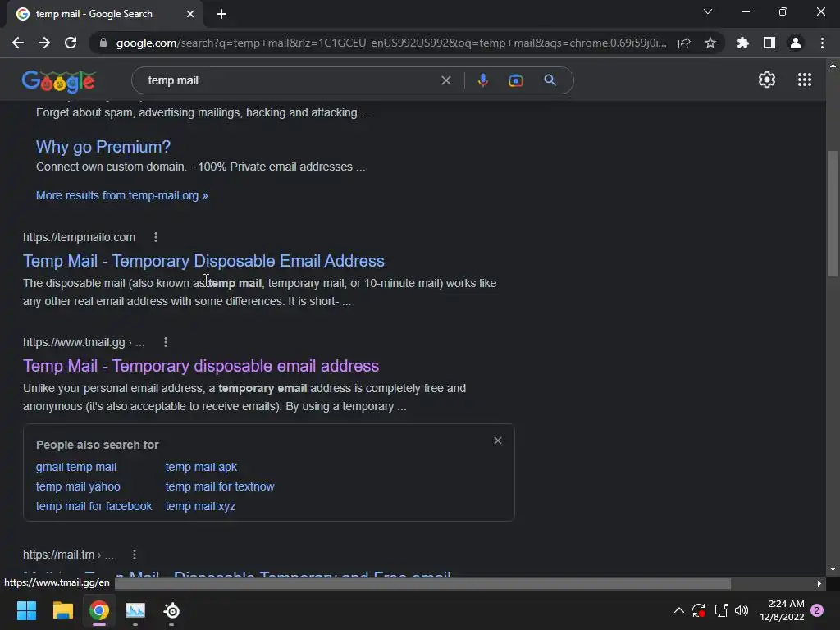This screenshot has height=630, width=840.
Task: Search for 'temp mail xyz'
Action: click(x=200, y=506)
